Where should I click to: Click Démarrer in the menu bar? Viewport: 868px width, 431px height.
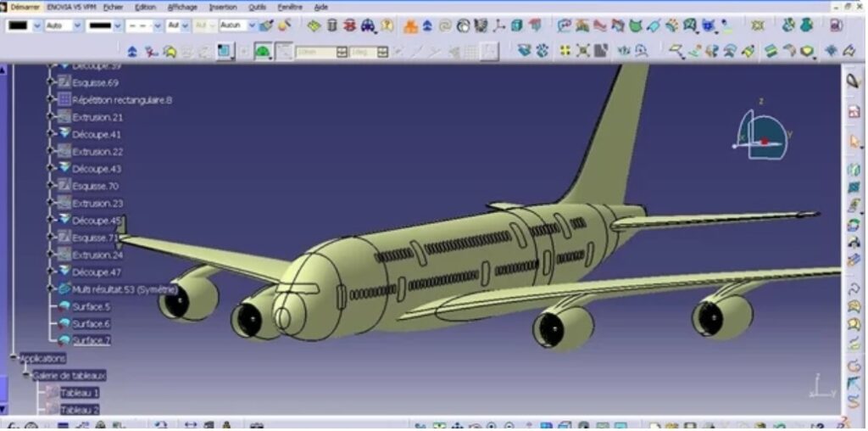click(x=25, y=6)
